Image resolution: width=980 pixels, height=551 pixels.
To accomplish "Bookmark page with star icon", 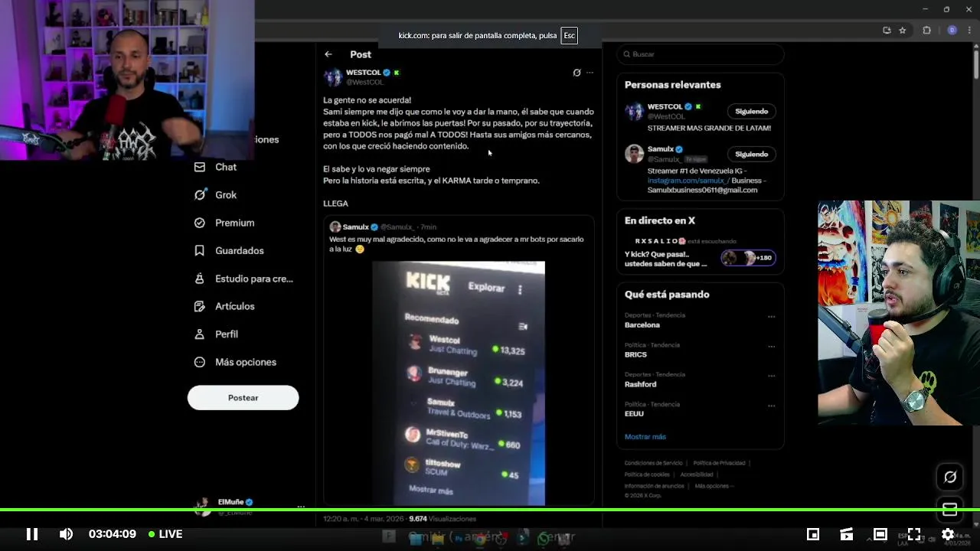I will [903, 31].
